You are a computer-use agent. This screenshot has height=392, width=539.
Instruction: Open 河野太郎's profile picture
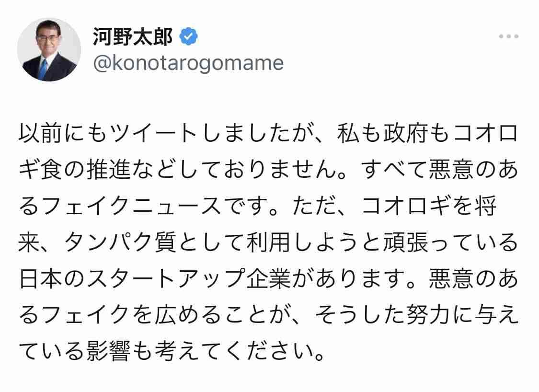pos(49,49)
